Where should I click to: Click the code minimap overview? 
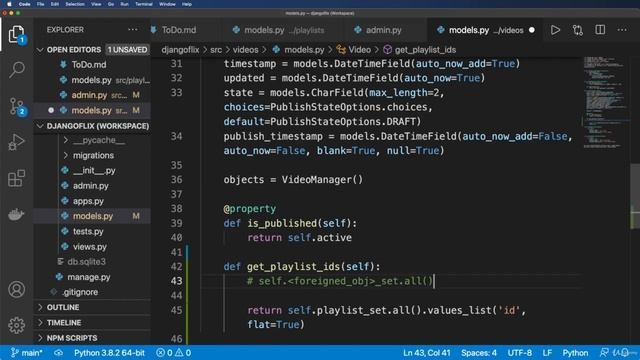(605, 102)
